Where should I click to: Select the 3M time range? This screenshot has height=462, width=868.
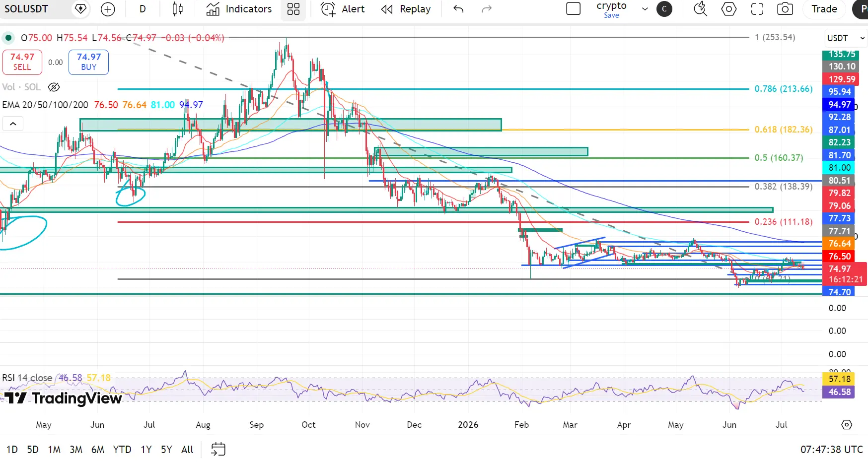click(76, 450)
